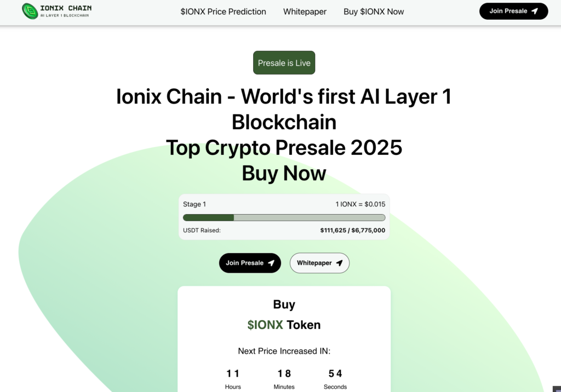Screen dimensions: 561x392
Task: Click the black Join Presale button below the progress bar
Action: point(250,263)
